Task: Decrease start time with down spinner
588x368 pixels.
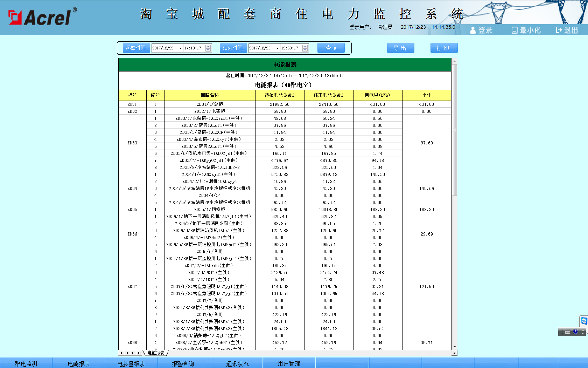Action: [x=208, y=50]
